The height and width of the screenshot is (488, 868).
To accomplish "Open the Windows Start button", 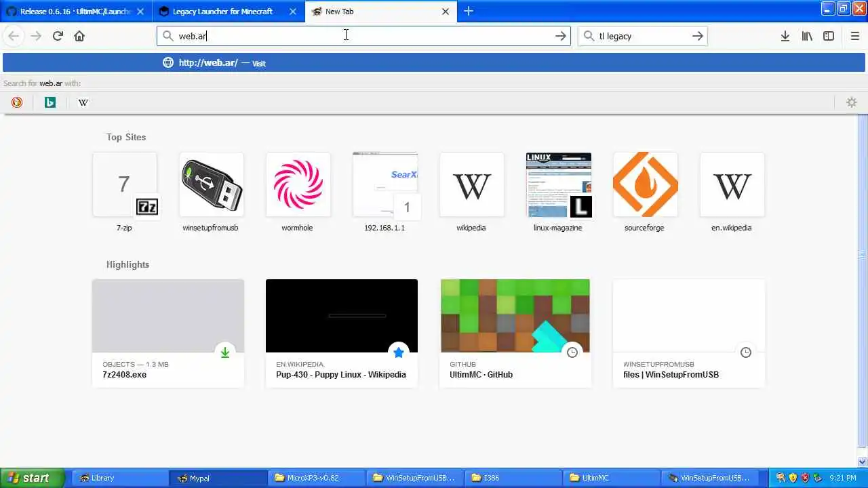I will (32, 478).
